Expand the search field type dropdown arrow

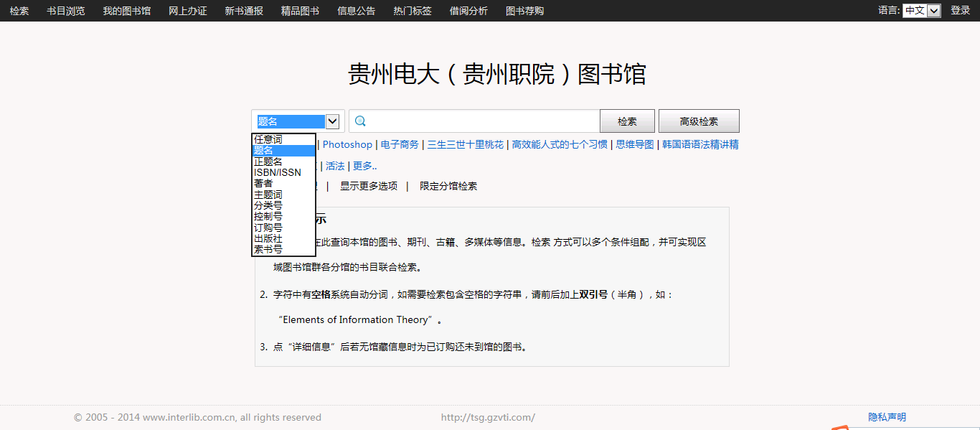[332, 121]
